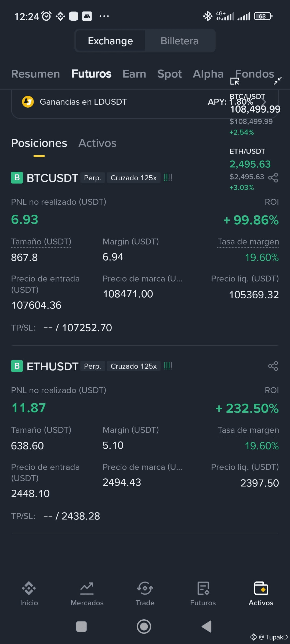Screen dimensions: 290x644
Task: Go to the Futuros bottom navigation icon
Action: (x=203, y=588)
